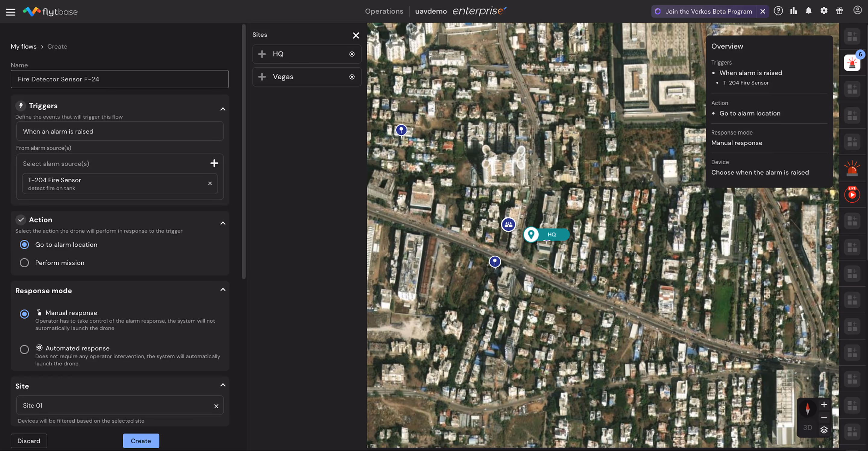Locate the Vegas site on map

pos(351,77)
